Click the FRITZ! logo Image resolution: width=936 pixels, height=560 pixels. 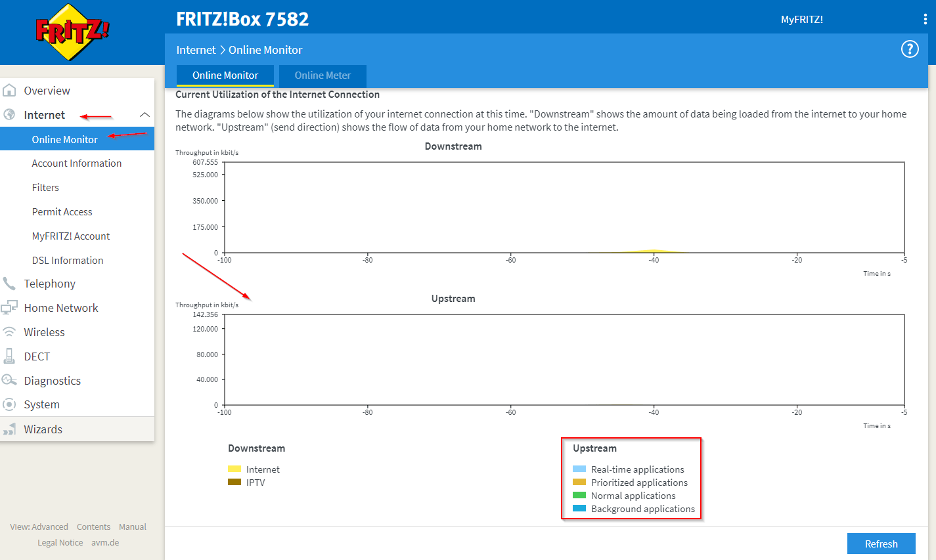pos(72,32)
